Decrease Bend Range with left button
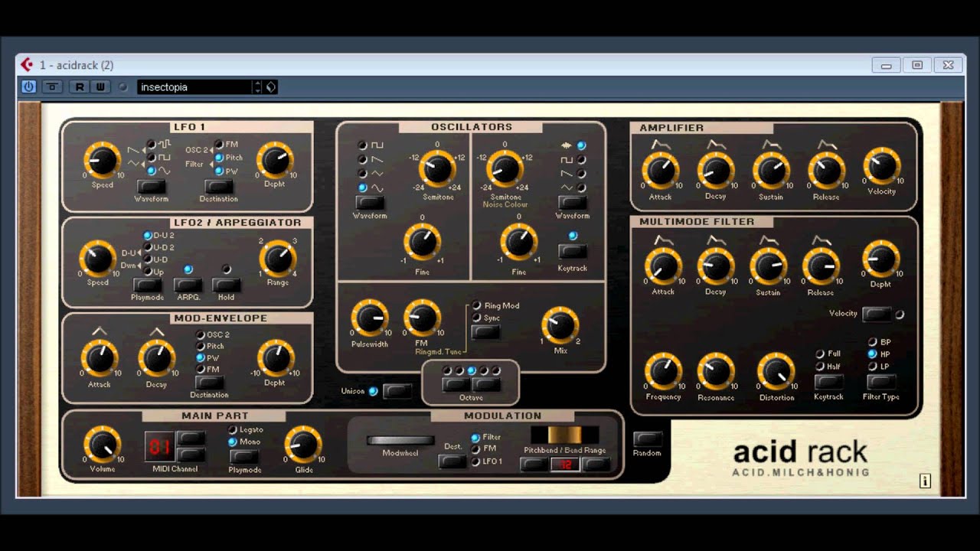Image resolution: width=980 pixels, height=551 pixels. (534, 464)
